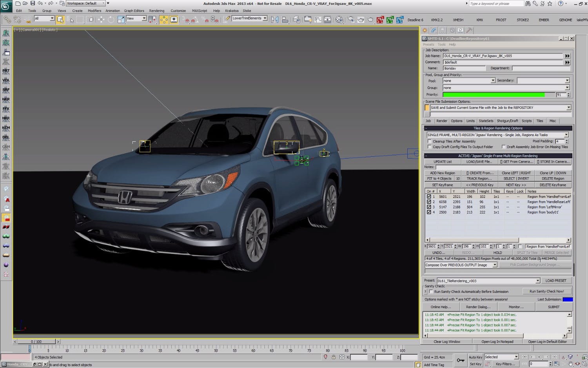This screenshot has width=588, height=368.
Task: Open the Secondary pool dropdown
Action: 543,80
